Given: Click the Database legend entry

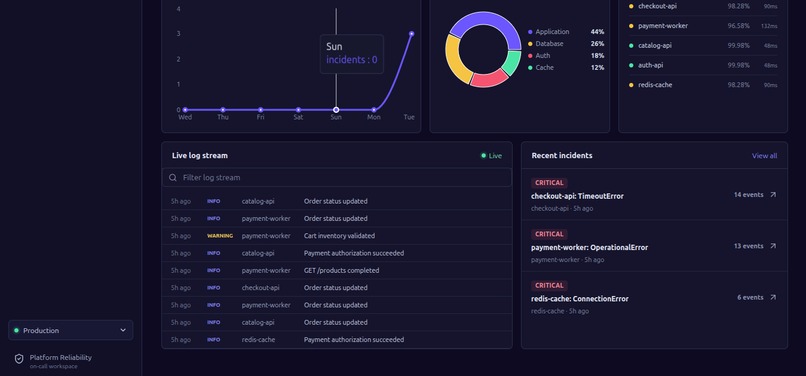Looking at the screenshot, I should click(565, 44).
